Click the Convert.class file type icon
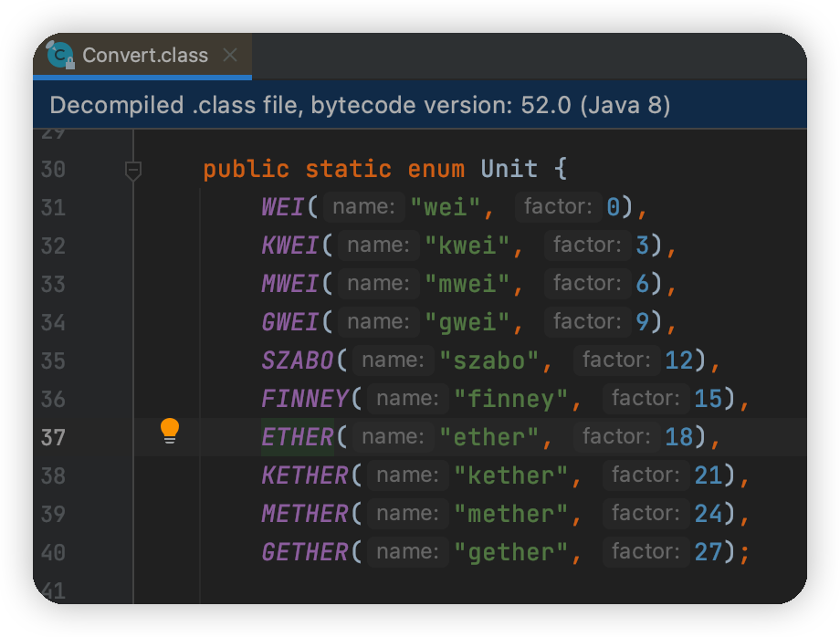Viewport: 840px width, 637px height. click(x=60, y=55)
